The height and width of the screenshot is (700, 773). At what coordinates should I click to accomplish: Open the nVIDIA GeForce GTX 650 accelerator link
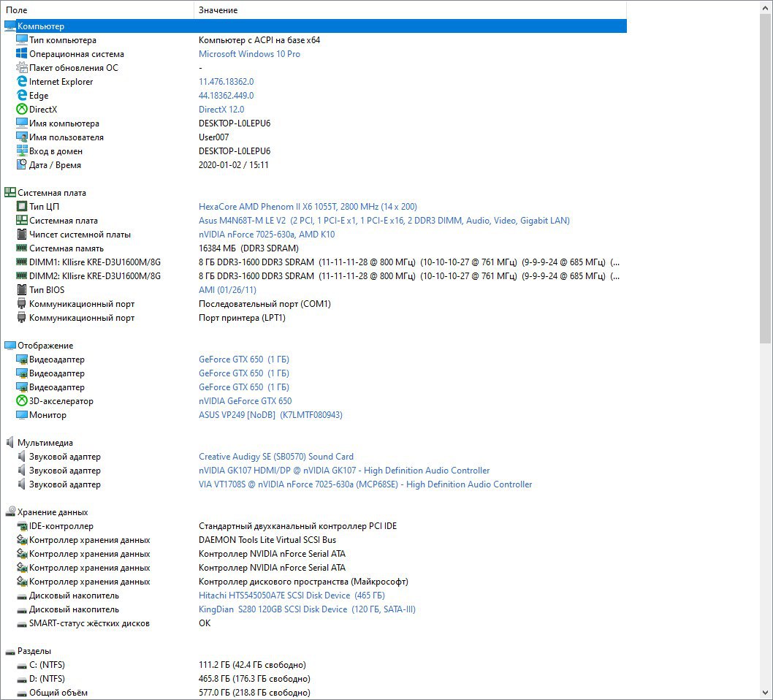click(x=245, y=400)
